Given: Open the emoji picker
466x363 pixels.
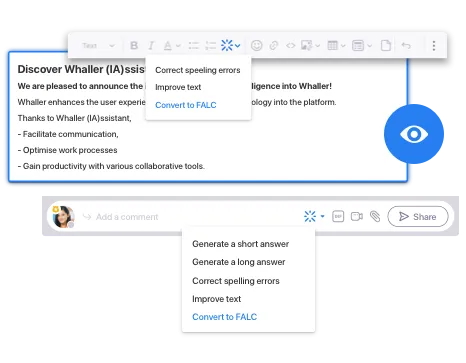Looking at the screenshot, I should (x=257, y=45).
